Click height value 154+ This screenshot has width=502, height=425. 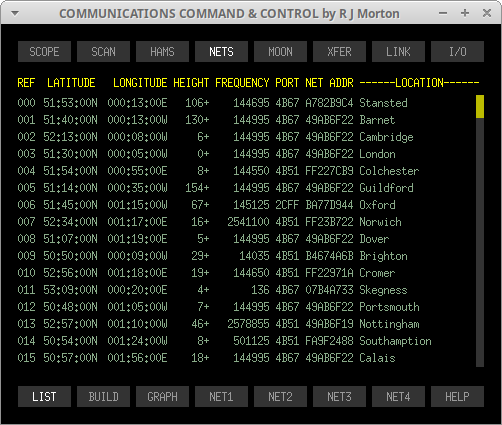(x=197, y=188)
